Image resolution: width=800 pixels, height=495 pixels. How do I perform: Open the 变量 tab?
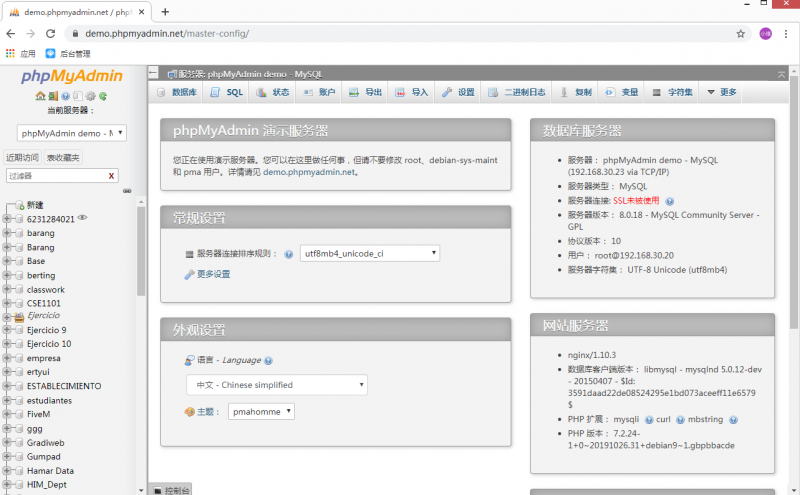[621, 92]
